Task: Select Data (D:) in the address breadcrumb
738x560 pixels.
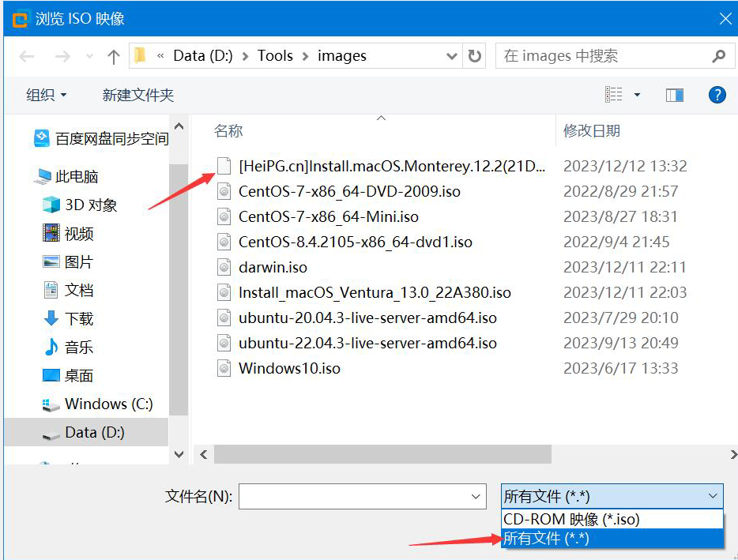Action: (x=203, y=55)
